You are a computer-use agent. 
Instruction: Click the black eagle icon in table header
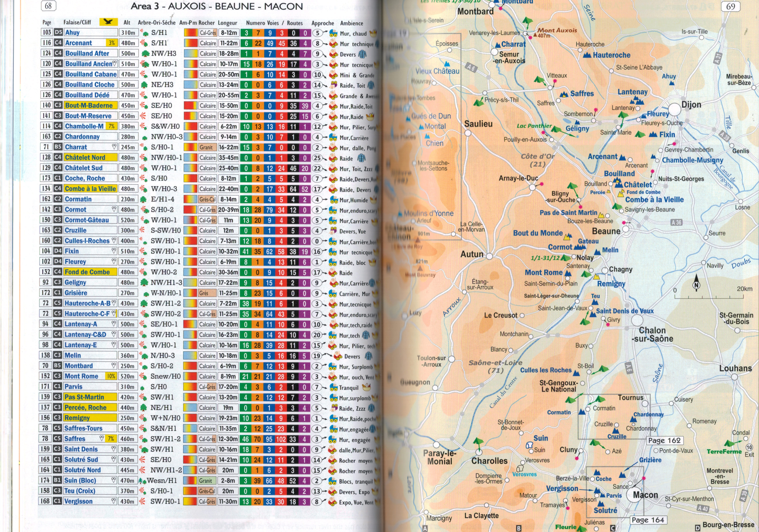(108, 22)
